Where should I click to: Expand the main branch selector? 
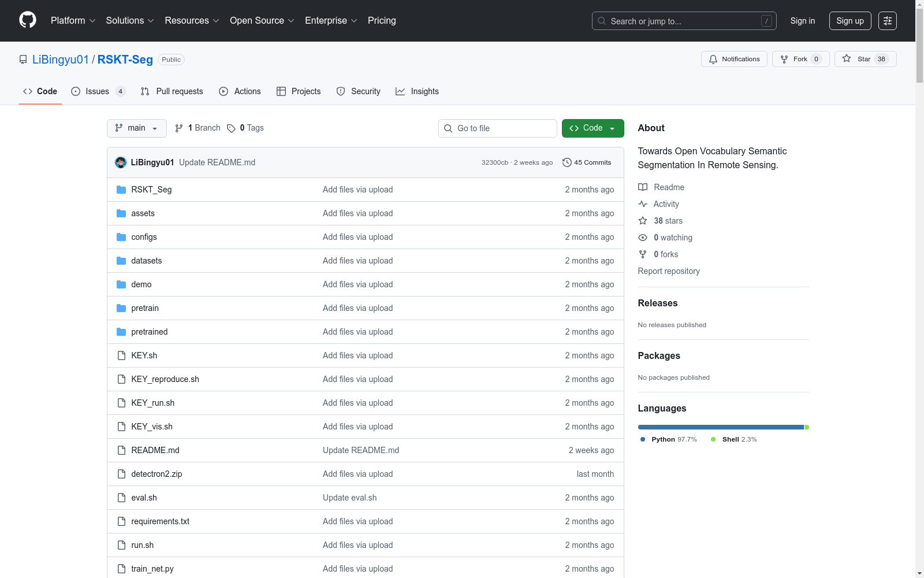[x=137, y=128]
